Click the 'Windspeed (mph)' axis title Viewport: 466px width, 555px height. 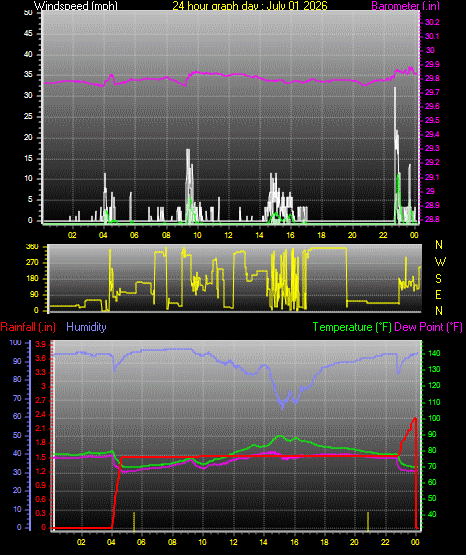[76, 6]
